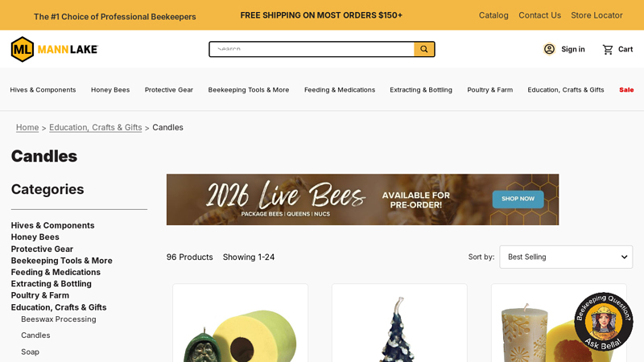Select Extracting & Bottling sidebar category
The width and height of the screenshot is (644, 362).
tap(52, 284)
